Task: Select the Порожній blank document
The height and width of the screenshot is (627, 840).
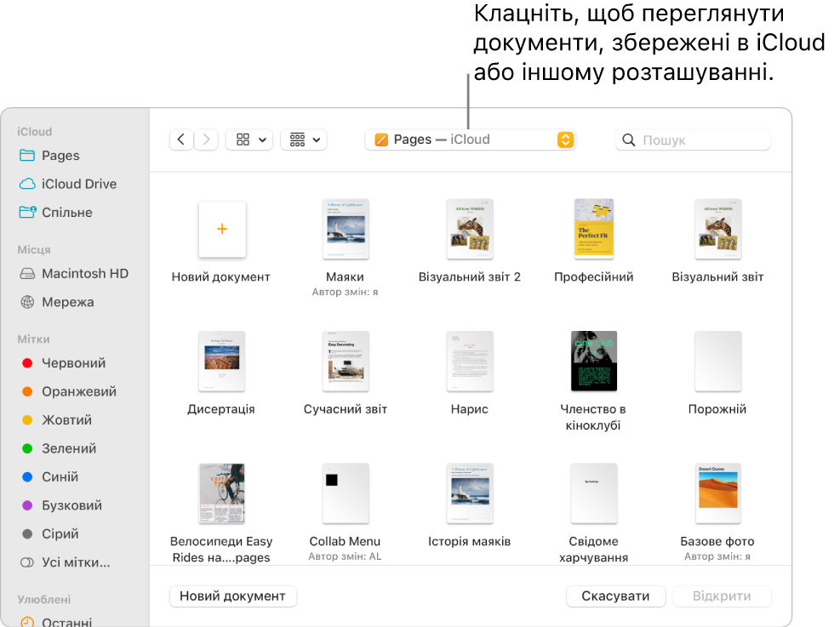Action: pos(717,361)
